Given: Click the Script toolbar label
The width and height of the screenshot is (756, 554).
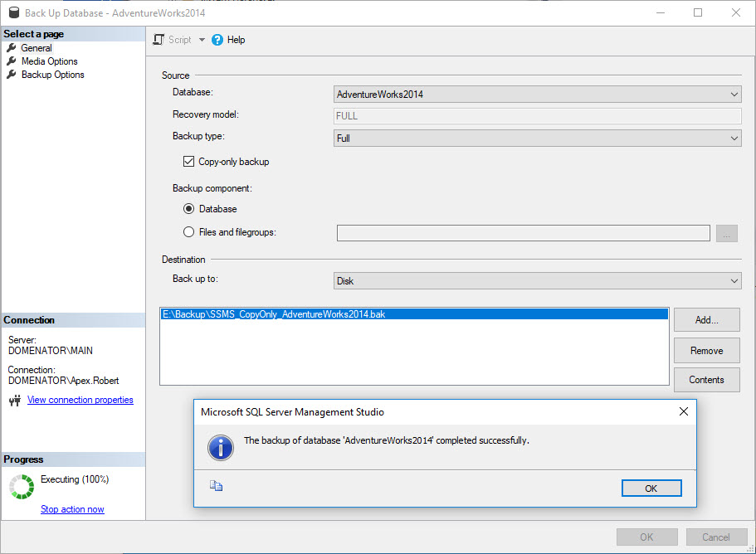Looking at the screenshot, I should click(x=180, y=40).
